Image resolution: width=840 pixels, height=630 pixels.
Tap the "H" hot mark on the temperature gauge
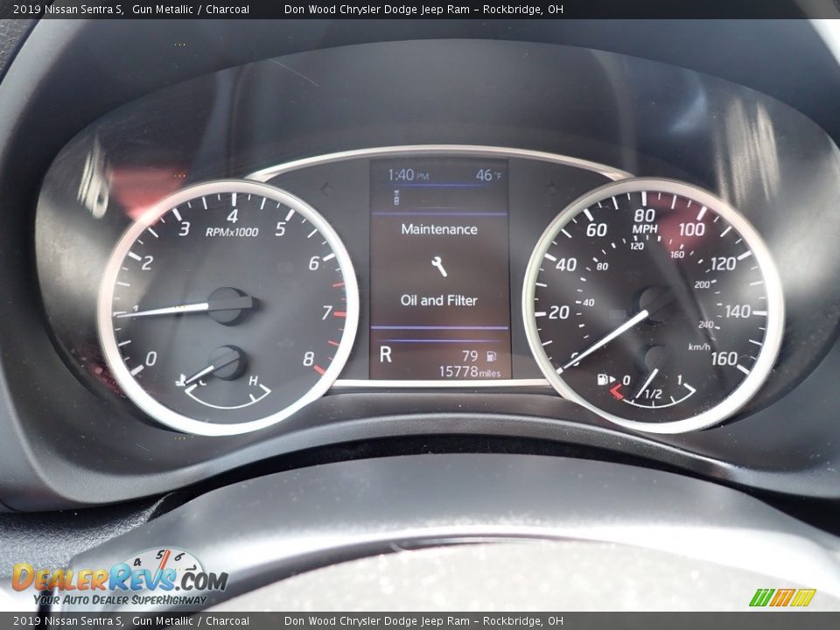(253, 381)
